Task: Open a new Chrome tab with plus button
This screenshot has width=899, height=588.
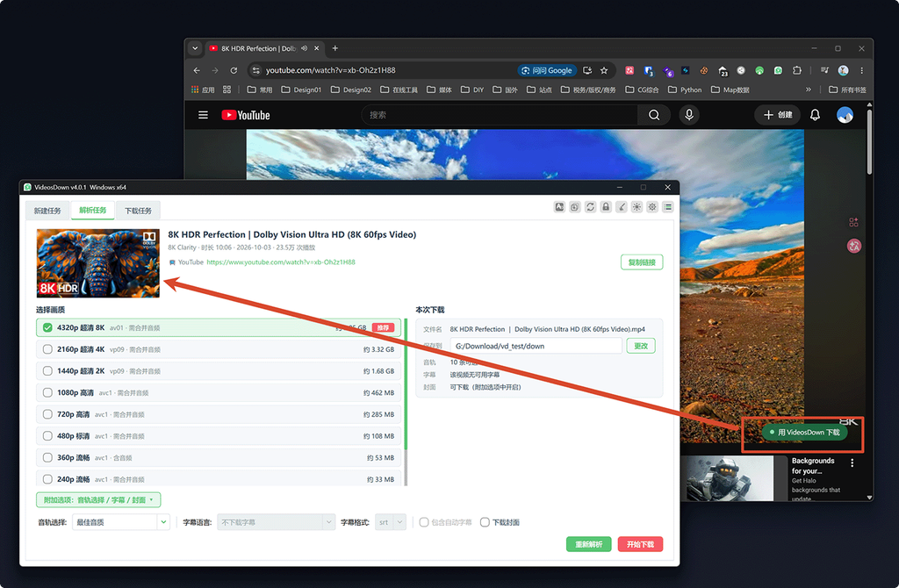Action: point(334,48)
